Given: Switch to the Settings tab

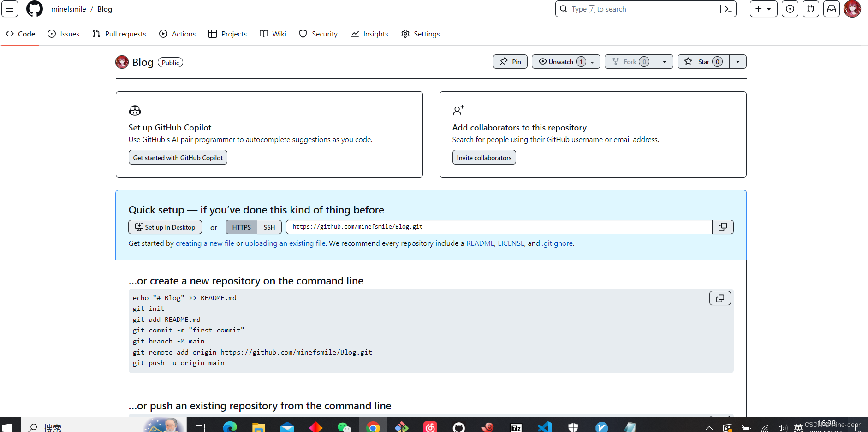Looking at the screenshot, I should (x=421, y=34).
